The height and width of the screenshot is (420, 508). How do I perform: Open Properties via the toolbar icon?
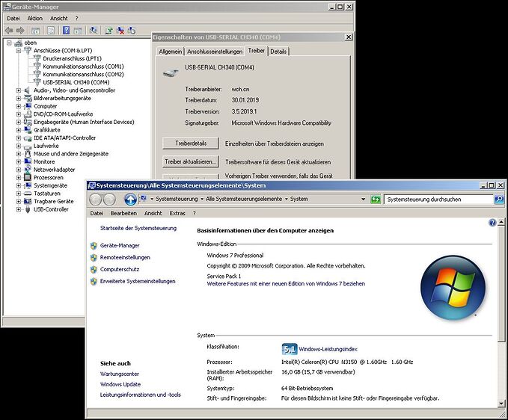(51, 31)
